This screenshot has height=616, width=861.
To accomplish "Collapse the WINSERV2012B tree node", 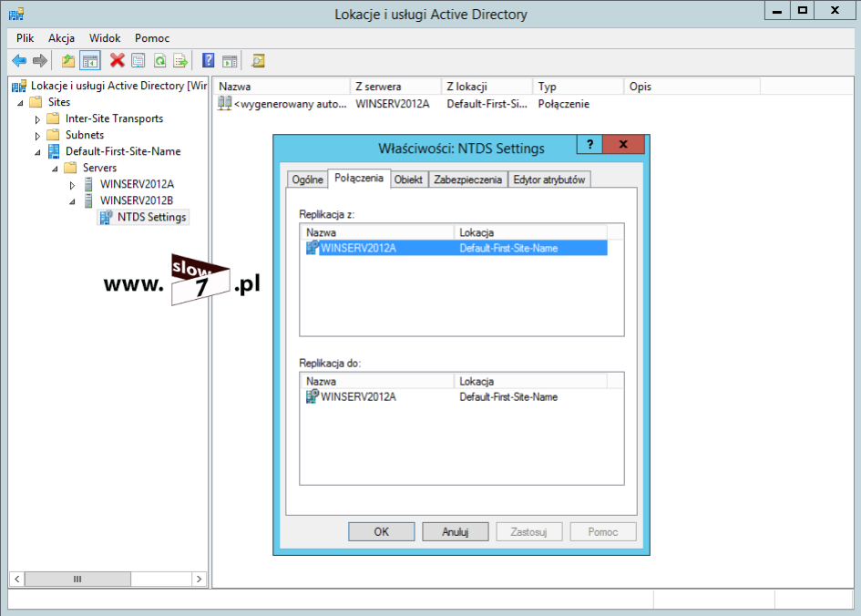I will pos(72,201).
